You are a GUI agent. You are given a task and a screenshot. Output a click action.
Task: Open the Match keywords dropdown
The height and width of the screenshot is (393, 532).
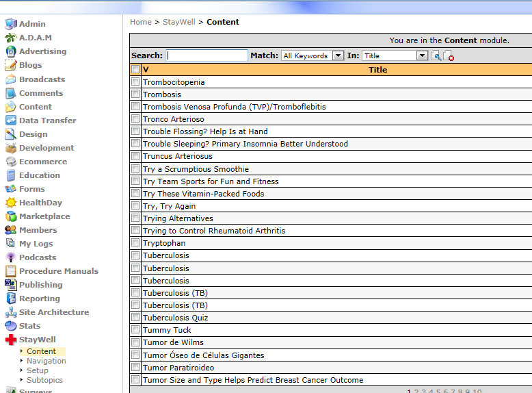click(x=338, y=55)
